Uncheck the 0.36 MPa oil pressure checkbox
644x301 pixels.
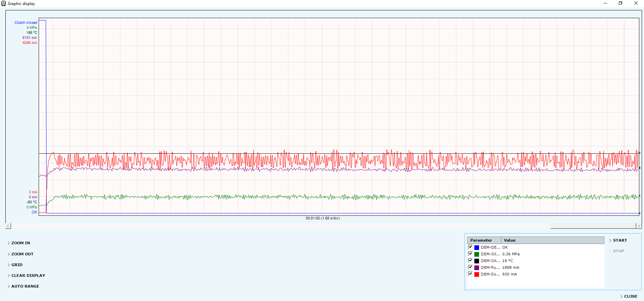[x=470, y=254]
